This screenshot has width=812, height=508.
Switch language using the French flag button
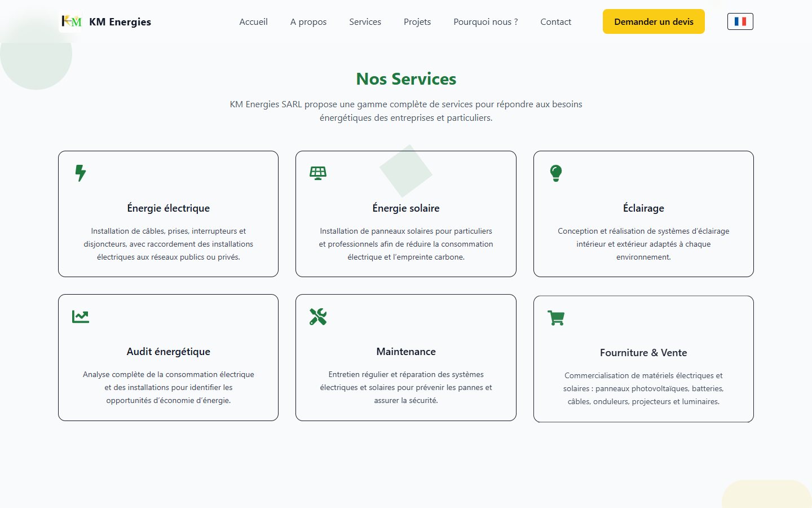(740, 21)
